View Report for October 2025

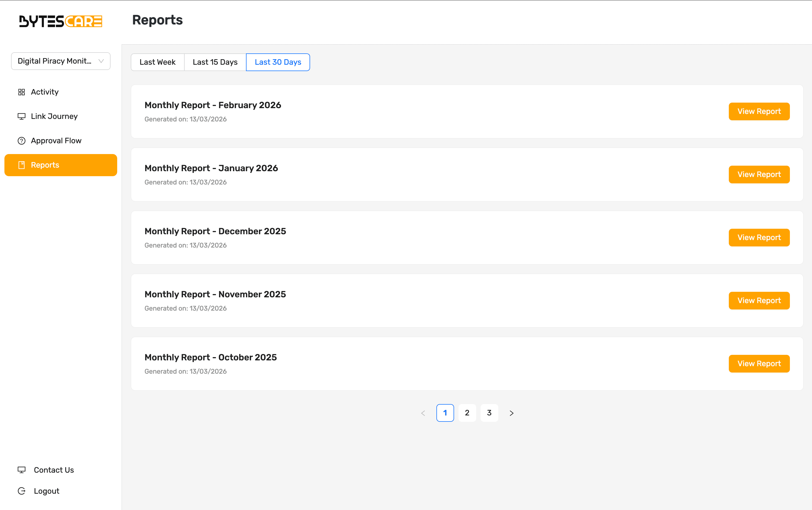[x=759, y=363]
